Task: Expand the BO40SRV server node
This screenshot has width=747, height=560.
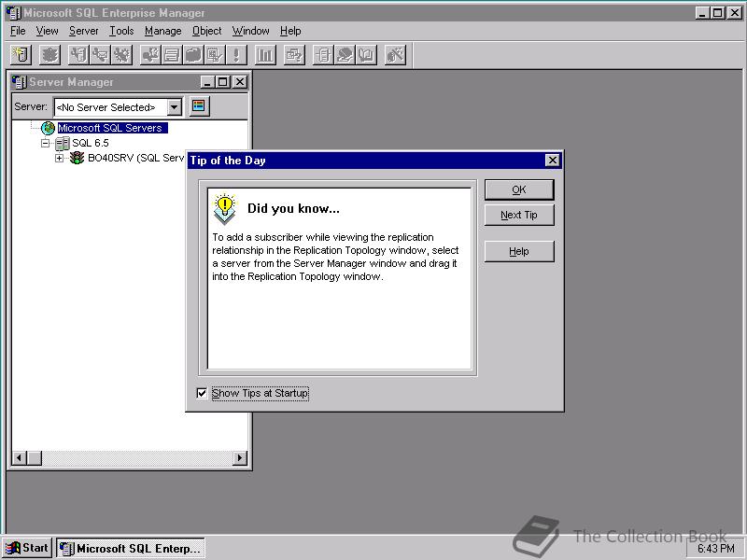Action: coord(59,158)
